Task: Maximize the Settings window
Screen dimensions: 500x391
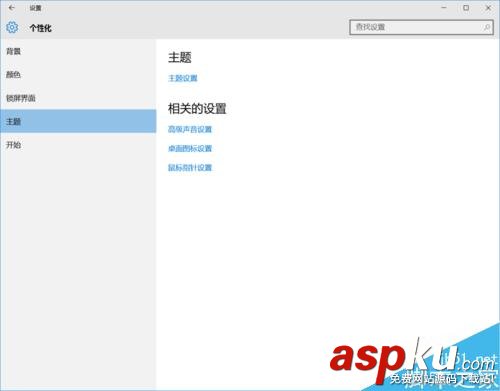Action: click(x=466, y=8)
